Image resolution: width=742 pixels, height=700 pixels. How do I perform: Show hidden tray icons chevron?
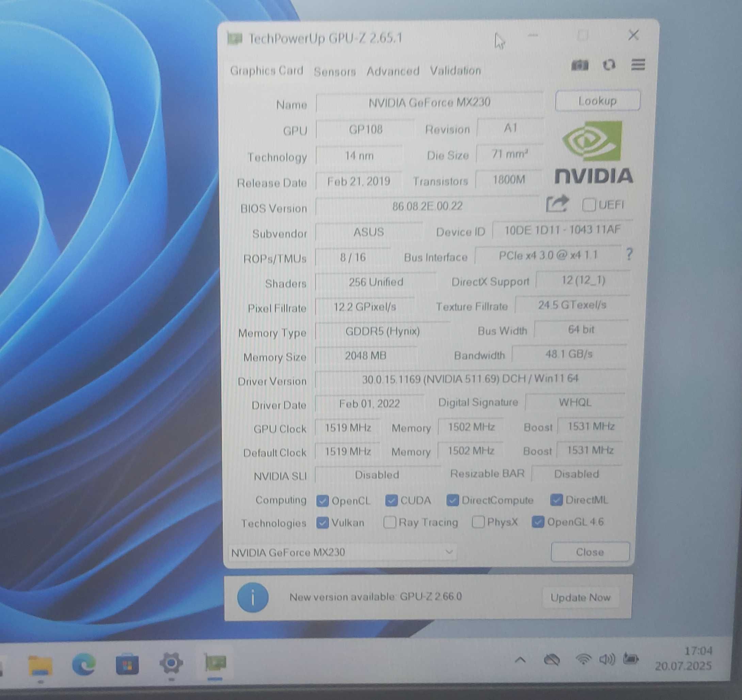pos(520,660)
